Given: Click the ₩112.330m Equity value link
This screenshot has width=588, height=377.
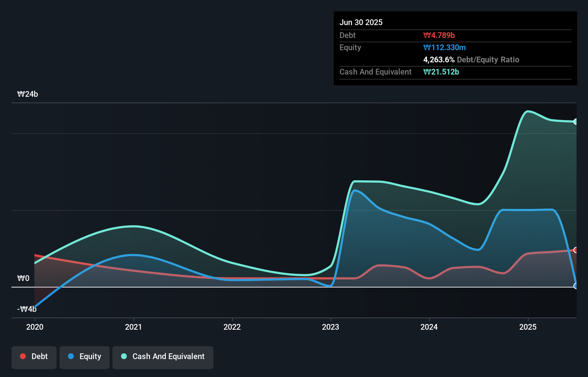Looking at the screenshot, I should [x=445, y=47].
